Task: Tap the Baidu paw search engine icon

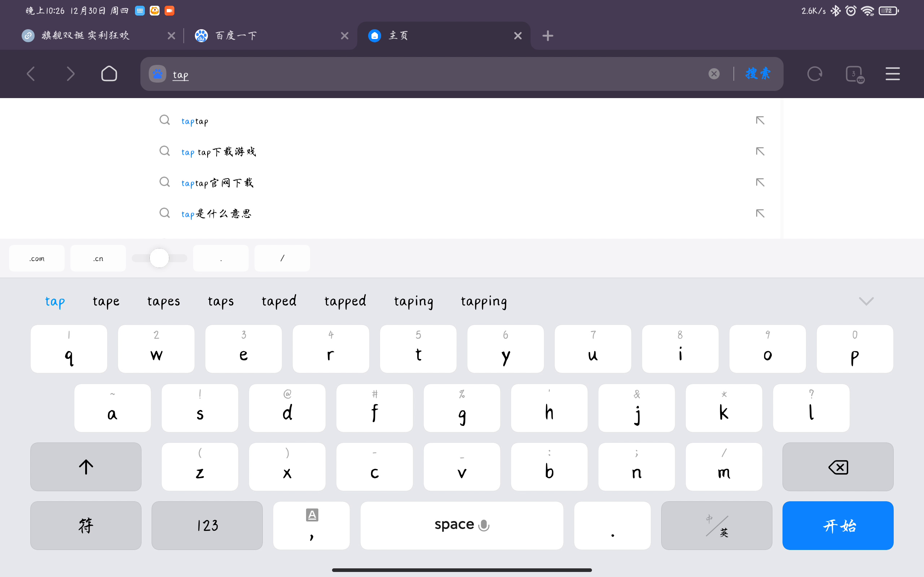Action: pos(157,74)
